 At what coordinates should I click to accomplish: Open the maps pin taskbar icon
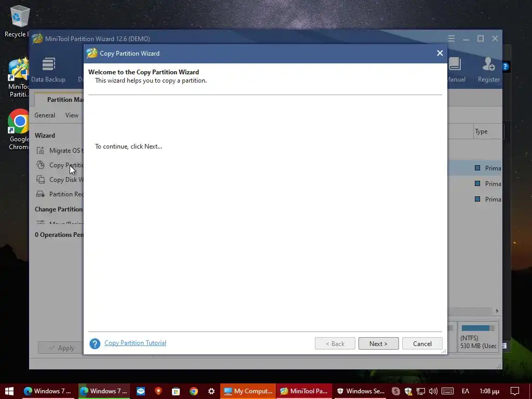[158, 391]
